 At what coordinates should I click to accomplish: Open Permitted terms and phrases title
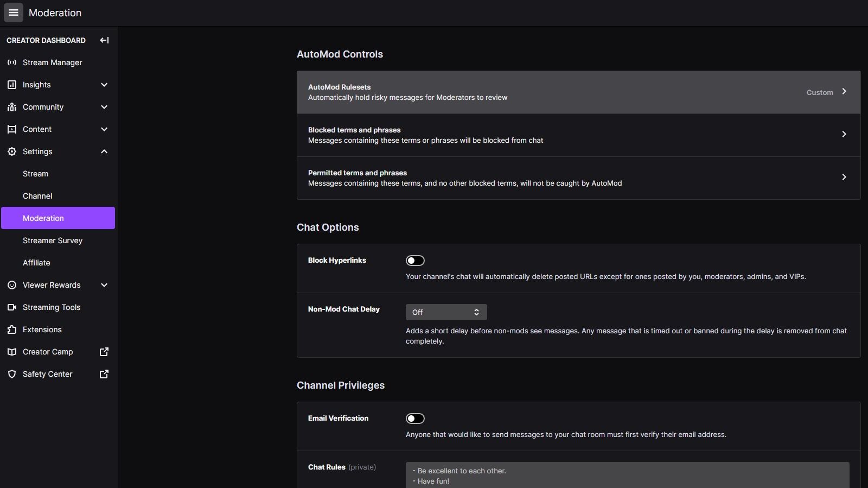click(358, 173)
